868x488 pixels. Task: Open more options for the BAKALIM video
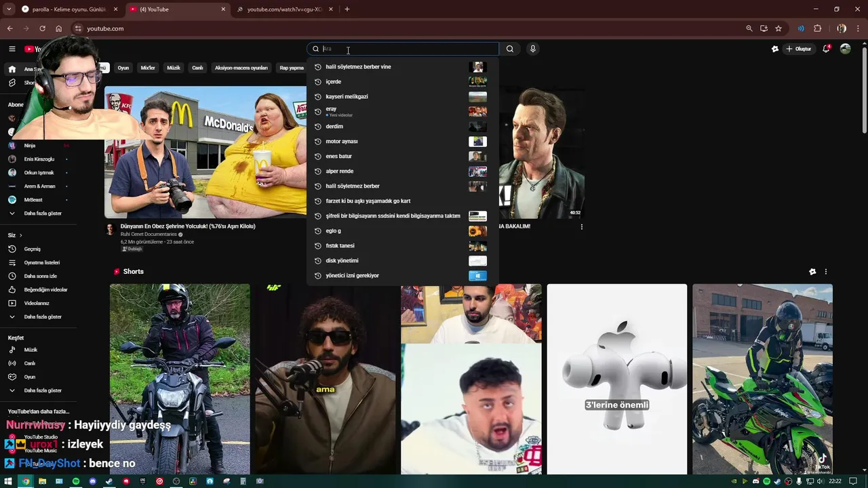[x=581, y=227]
